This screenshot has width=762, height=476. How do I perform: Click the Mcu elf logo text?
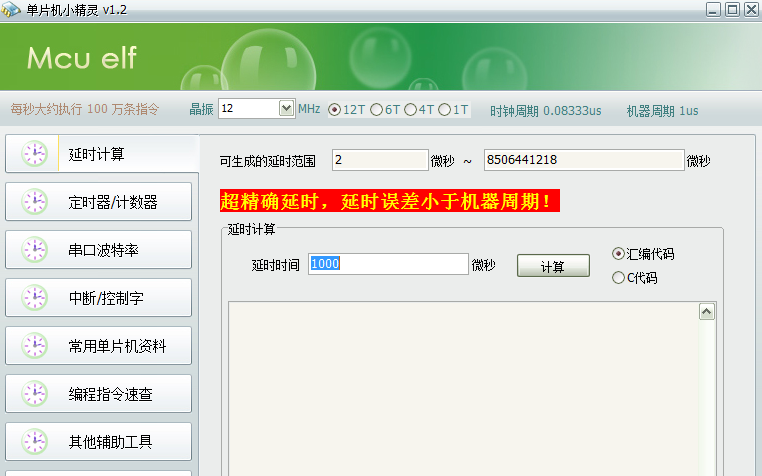[x=82, y=58]
